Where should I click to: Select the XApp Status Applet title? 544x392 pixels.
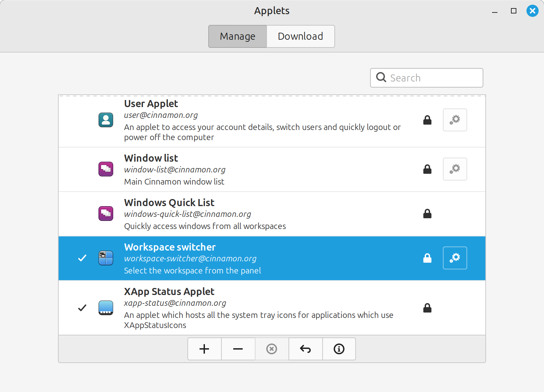coord(169,292)
